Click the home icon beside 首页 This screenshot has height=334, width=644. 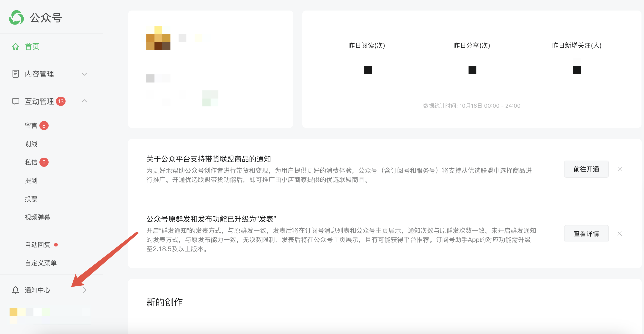pyautogui.click(x=16, y=47)
